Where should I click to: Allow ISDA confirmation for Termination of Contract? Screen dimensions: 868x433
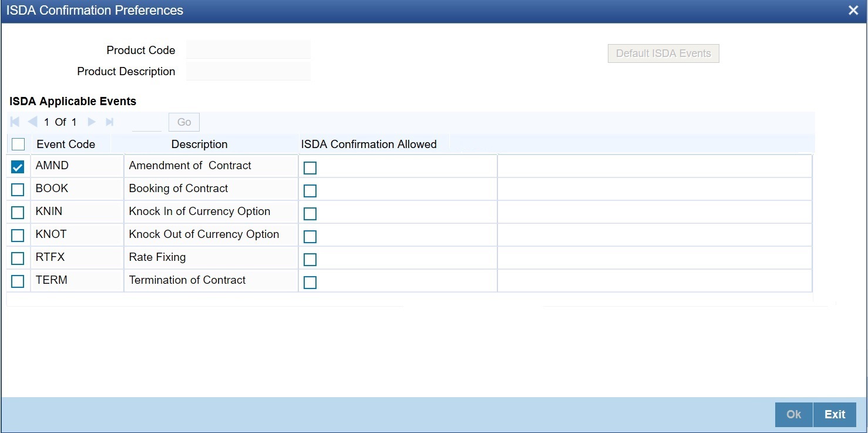point(310,283)
